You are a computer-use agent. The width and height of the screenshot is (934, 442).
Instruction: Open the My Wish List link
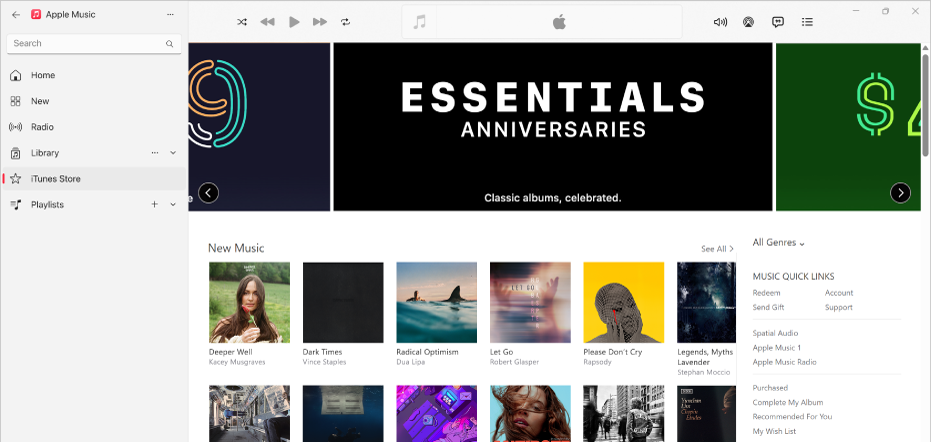tap(774, 431)
